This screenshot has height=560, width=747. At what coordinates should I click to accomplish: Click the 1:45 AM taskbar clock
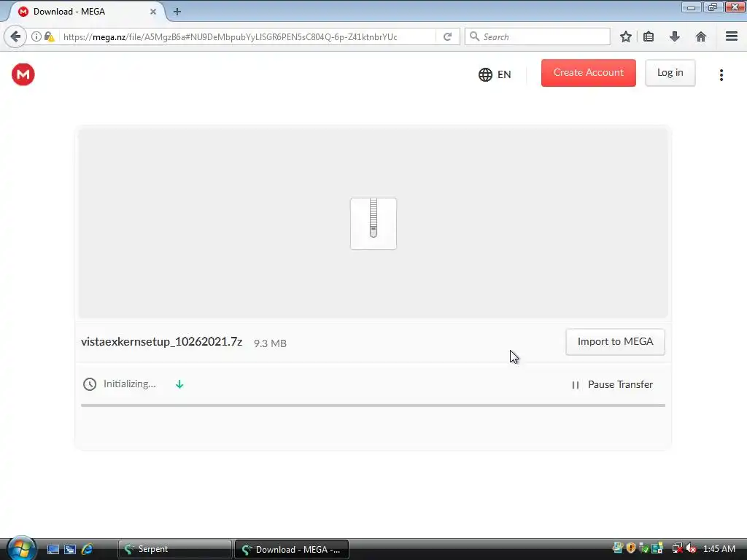tap(719, 548)
